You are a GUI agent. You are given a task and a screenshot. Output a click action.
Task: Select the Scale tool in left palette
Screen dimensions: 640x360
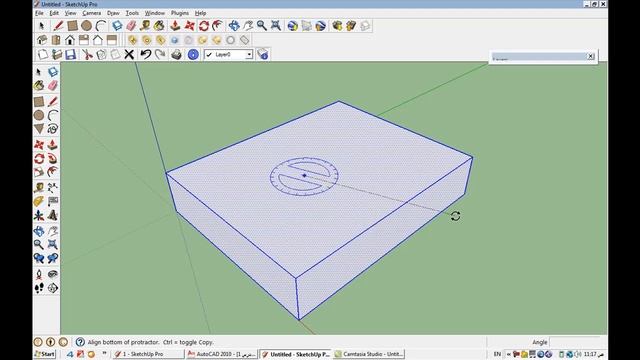[39, 172]
